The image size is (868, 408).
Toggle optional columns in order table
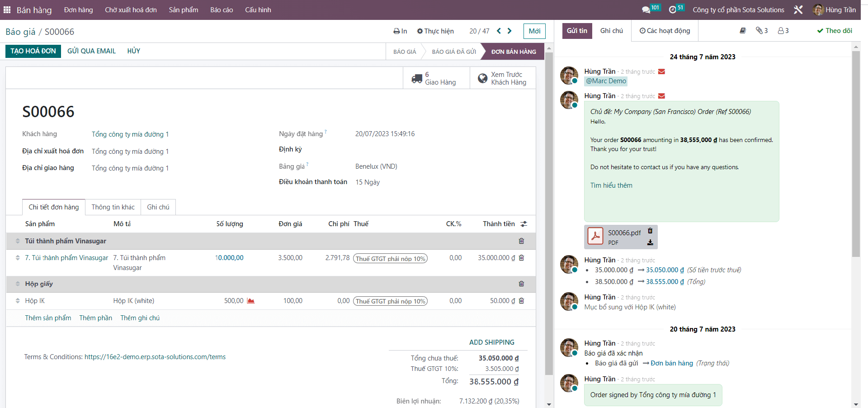click(524, 224)
